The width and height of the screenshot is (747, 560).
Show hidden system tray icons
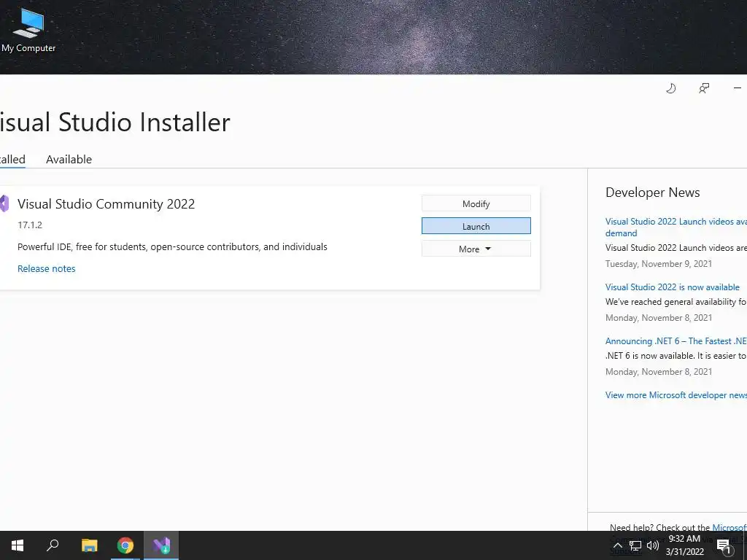tap(617, 545)
